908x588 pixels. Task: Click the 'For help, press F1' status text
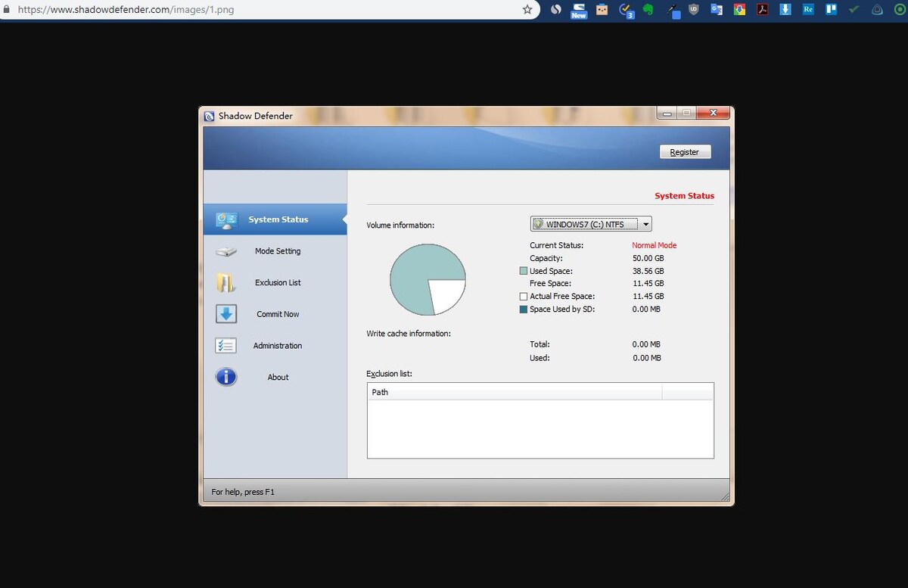coord(243,492)
